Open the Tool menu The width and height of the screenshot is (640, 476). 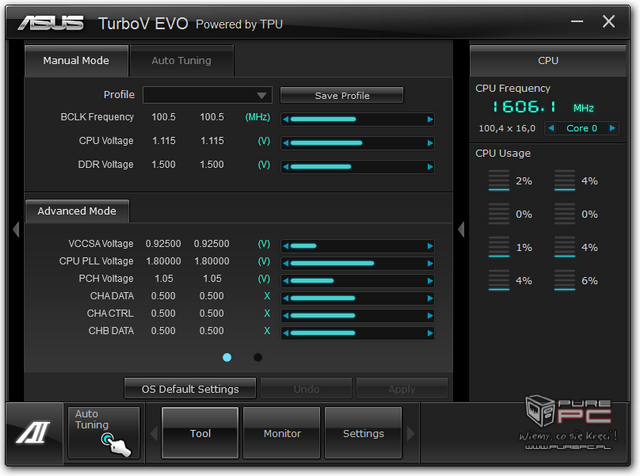coord(200,433)
